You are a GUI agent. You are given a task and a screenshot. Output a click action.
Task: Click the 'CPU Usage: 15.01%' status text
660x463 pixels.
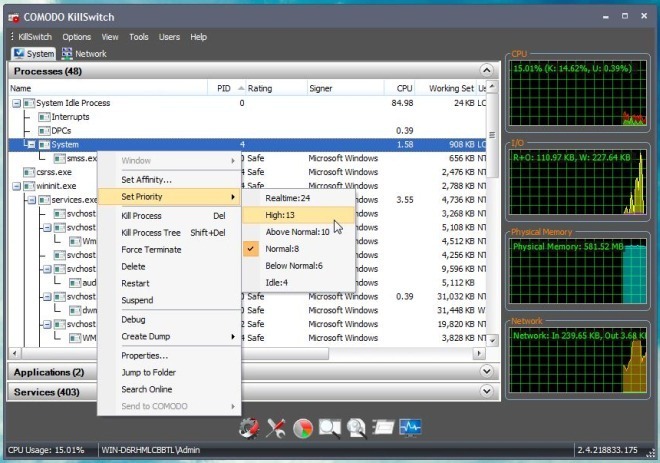click(46, 450)
